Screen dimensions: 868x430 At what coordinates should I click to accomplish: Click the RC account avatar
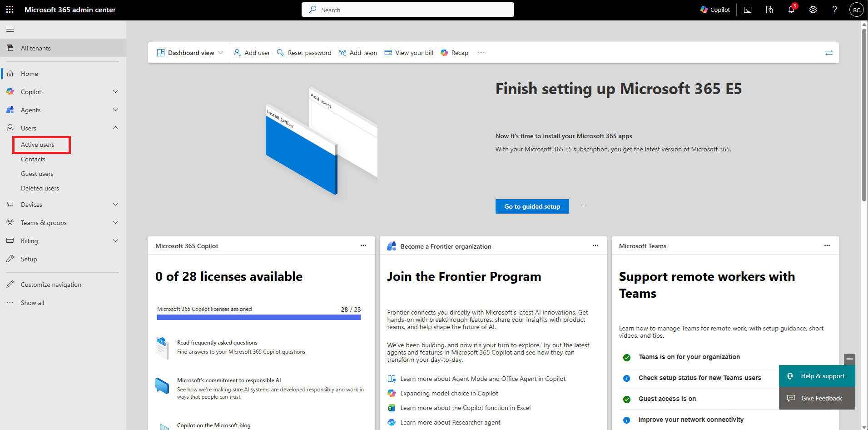(856, 10)
